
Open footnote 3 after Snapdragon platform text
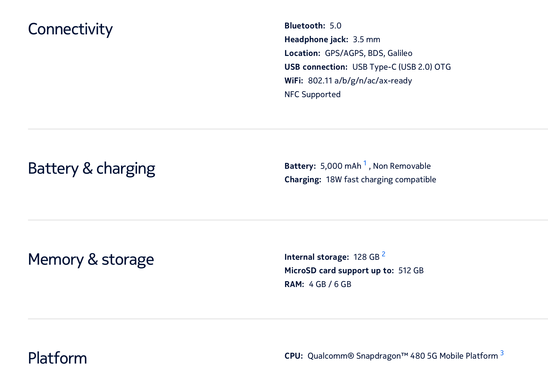click(502, 353)
